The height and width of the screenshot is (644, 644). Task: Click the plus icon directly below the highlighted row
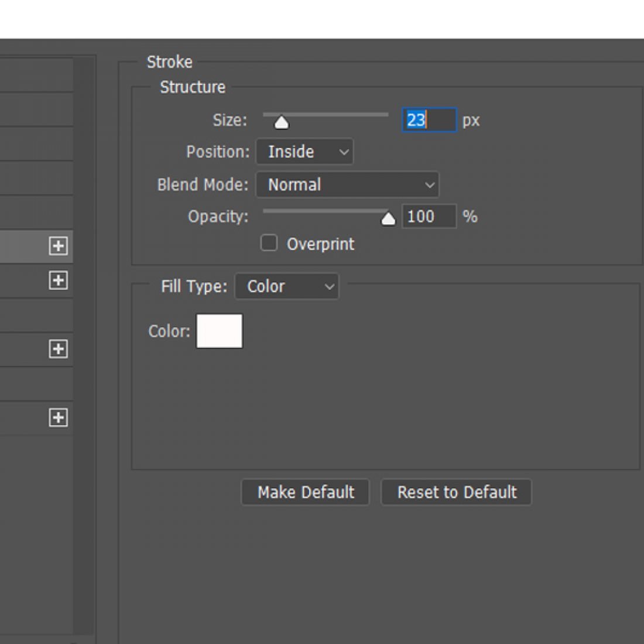point(59,280)
